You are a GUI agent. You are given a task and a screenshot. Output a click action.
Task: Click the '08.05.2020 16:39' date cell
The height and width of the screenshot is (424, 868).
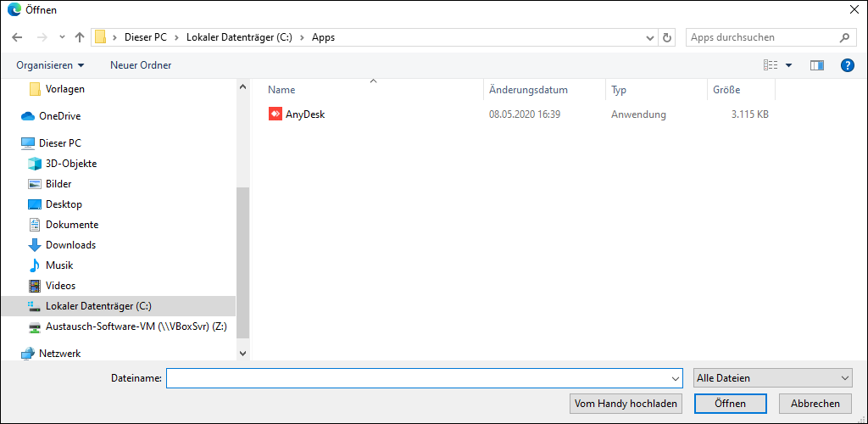click(x=525, y=114)
